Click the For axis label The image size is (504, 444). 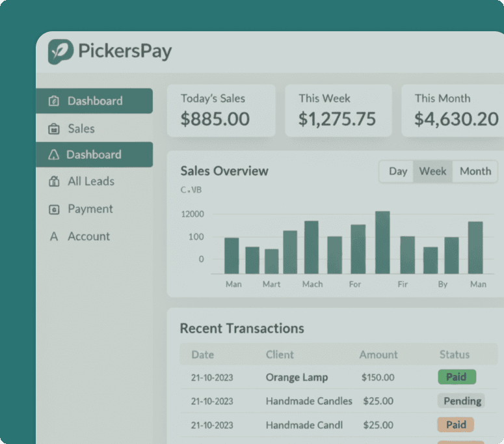[x=355, y=284]
